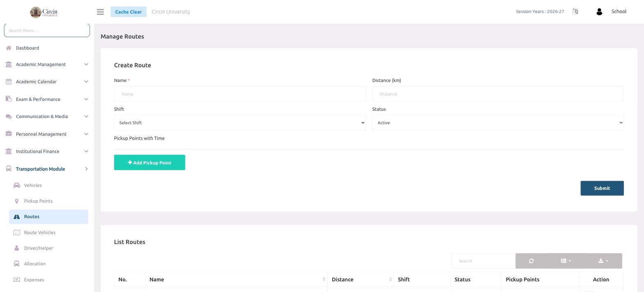Toggle the hamburger sidebar menu icon
The image size is (644, 292).
pyautogui.click(x=100, y=12)
